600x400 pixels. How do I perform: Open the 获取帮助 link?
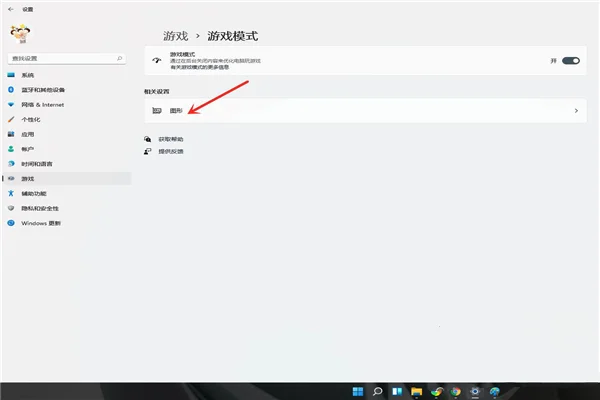171,139
